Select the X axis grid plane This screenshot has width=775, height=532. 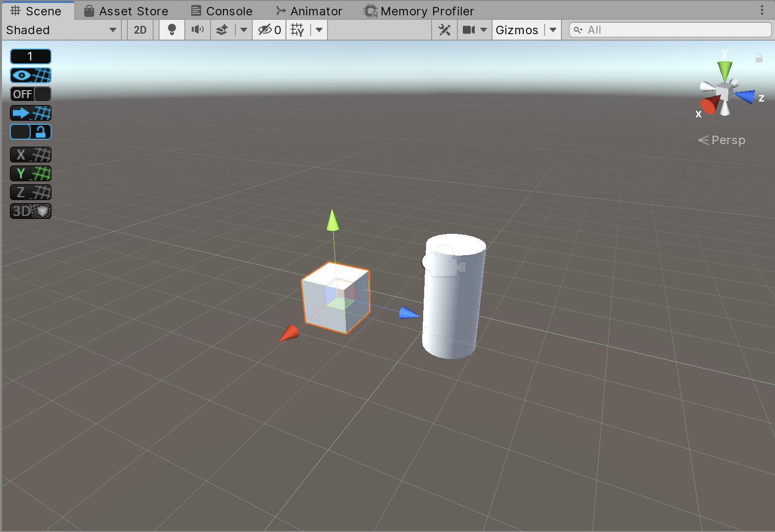pos(31,155)
